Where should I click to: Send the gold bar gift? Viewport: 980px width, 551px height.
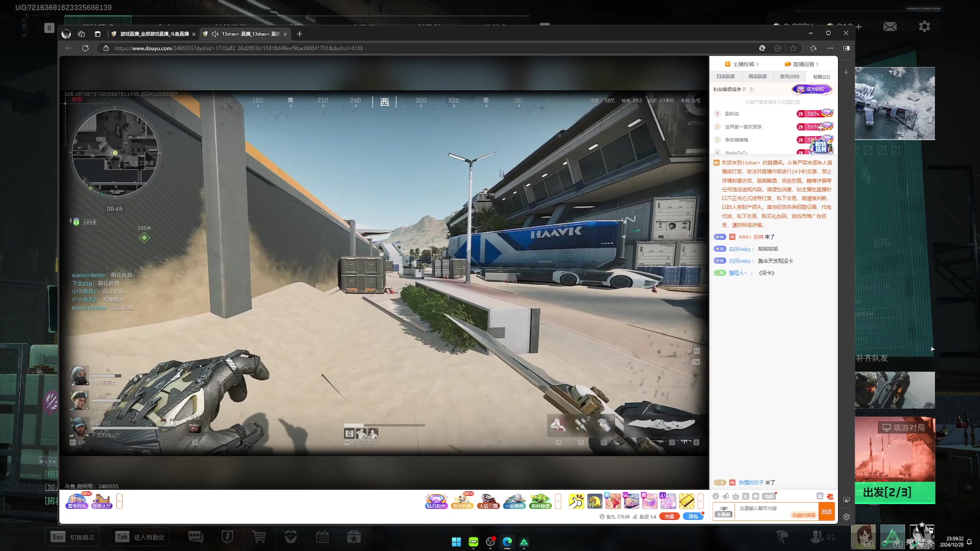pyautogui.click(x=687, y=501)
